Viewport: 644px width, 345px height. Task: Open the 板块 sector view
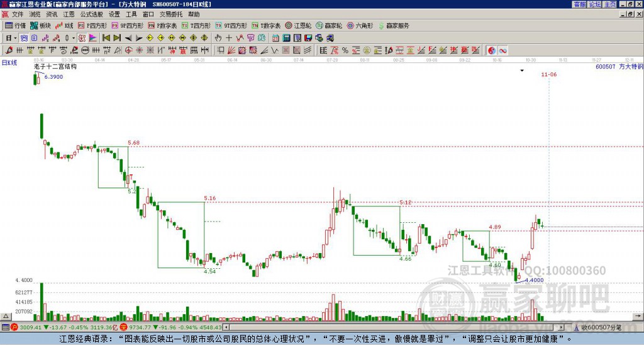pos(40,25)
